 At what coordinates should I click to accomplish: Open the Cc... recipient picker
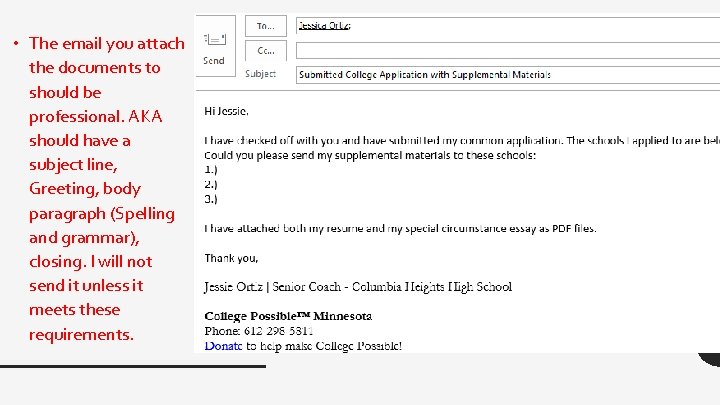(x=265, y=51)
